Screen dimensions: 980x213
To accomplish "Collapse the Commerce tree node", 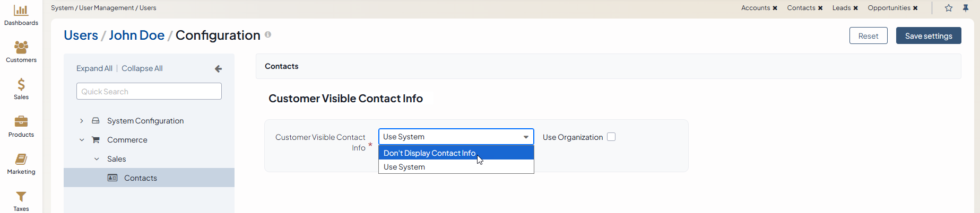I will point(82,140).
